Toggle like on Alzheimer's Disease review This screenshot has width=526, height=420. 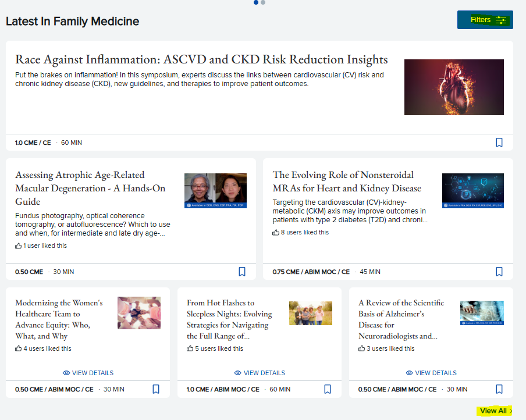(x=362, y=349)
